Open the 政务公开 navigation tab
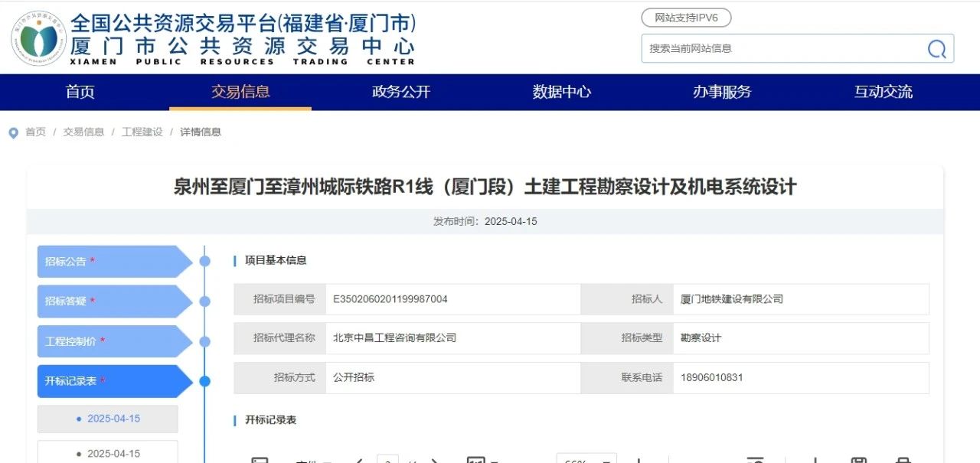The height and width of the screenshot is (463, 980). coord(401,92)
